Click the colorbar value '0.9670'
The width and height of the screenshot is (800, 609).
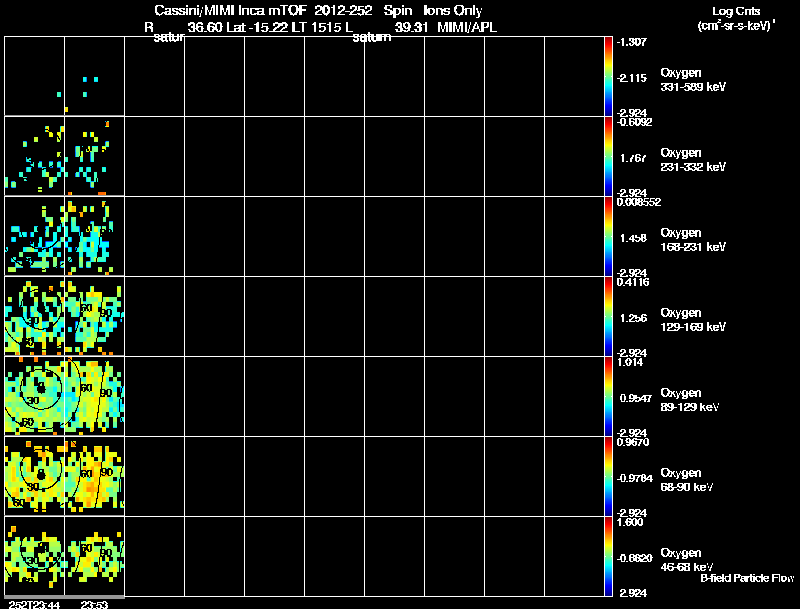pos(633,442)
